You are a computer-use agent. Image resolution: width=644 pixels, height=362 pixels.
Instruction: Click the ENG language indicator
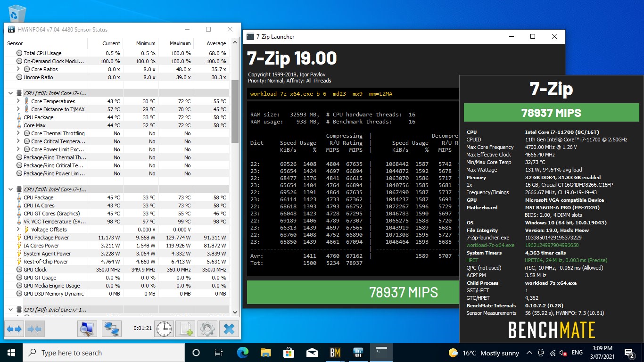[x=577, y=353]
